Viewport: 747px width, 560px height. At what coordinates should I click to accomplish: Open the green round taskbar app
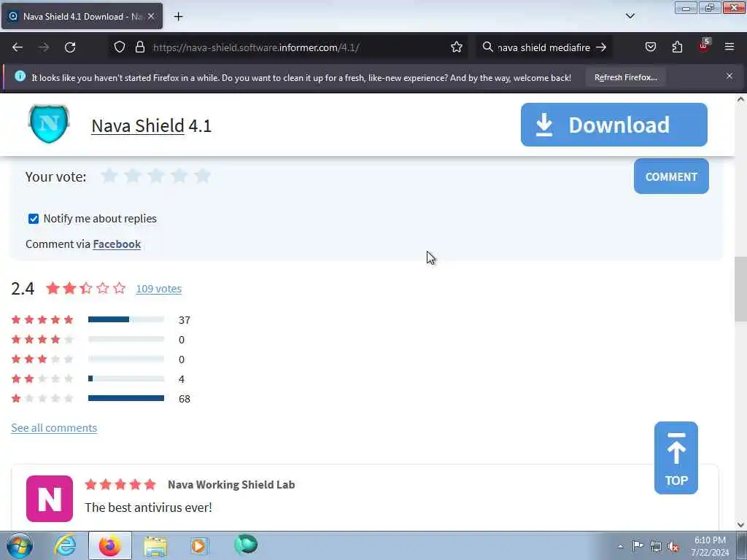[246, 545]
